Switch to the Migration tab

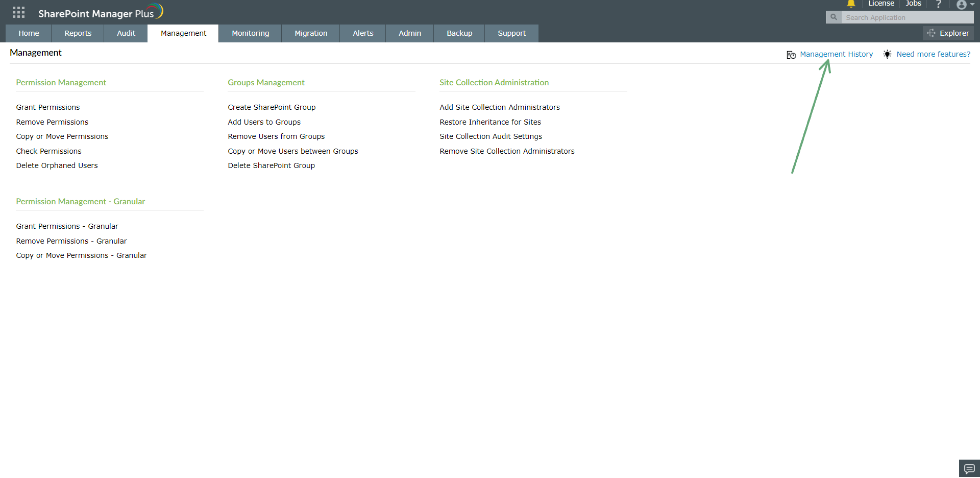click(x=311, y=33)
